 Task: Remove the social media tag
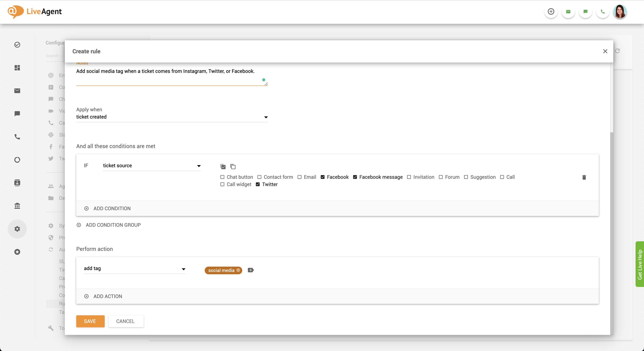(x=238, y=270)
